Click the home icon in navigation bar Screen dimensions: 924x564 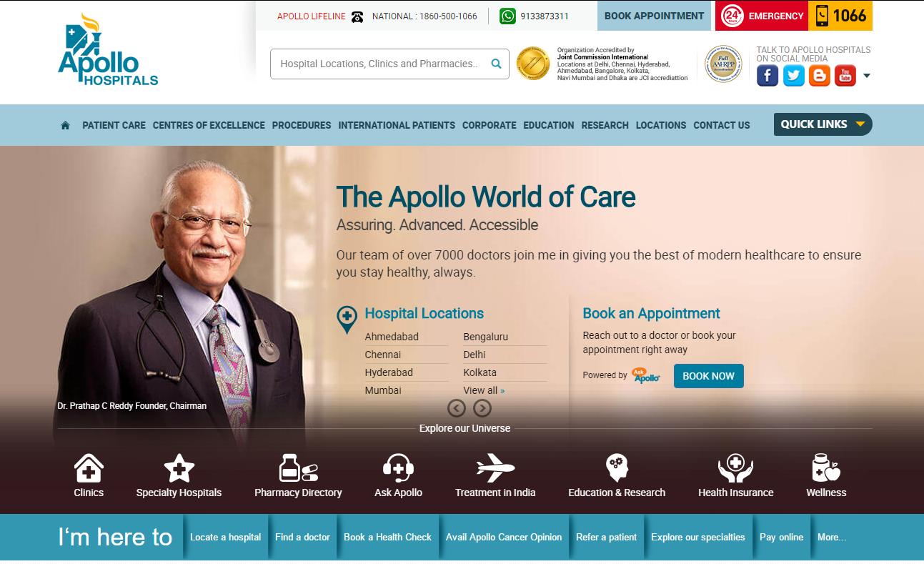[65, 125]
